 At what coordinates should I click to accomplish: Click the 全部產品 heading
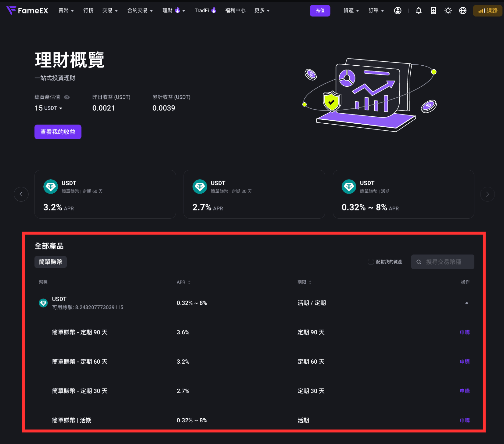[49, 246]
